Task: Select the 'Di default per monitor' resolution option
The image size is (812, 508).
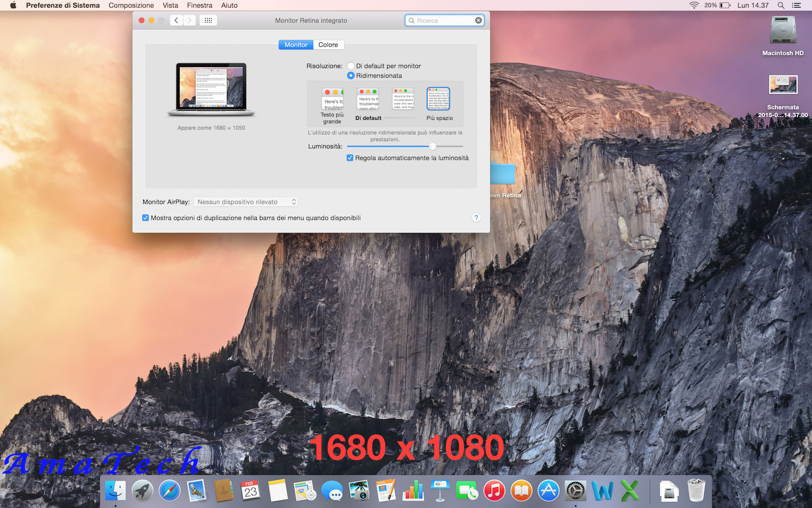Action: [351, 66]
